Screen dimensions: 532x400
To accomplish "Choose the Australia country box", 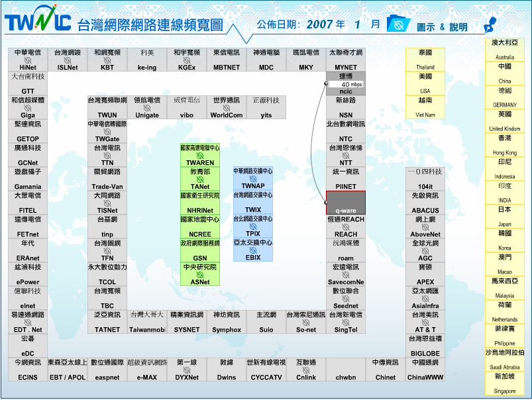I will tap(505, 50).
